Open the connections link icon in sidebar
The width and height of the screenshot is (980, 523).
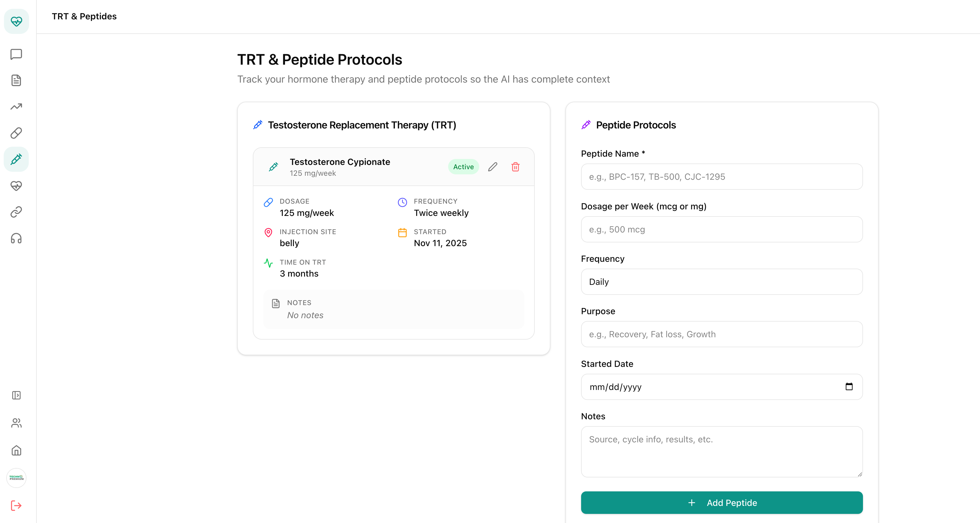(16, 212)
